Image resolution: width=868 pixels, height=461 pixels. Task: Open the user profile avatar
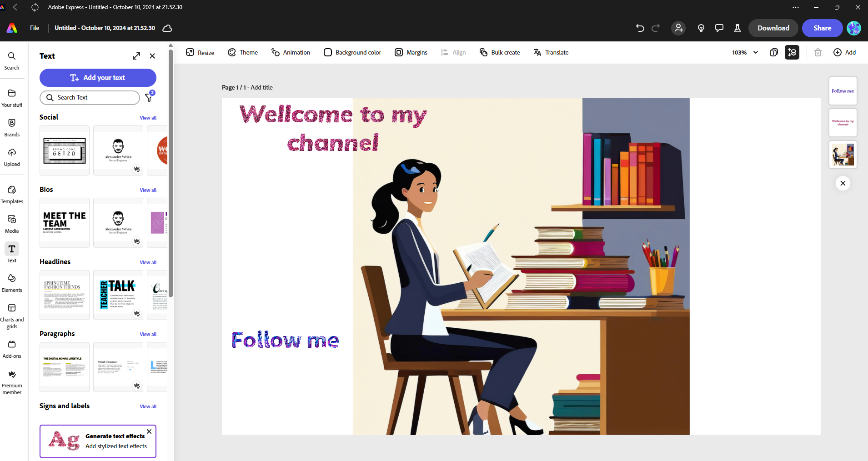pos(854,28)
